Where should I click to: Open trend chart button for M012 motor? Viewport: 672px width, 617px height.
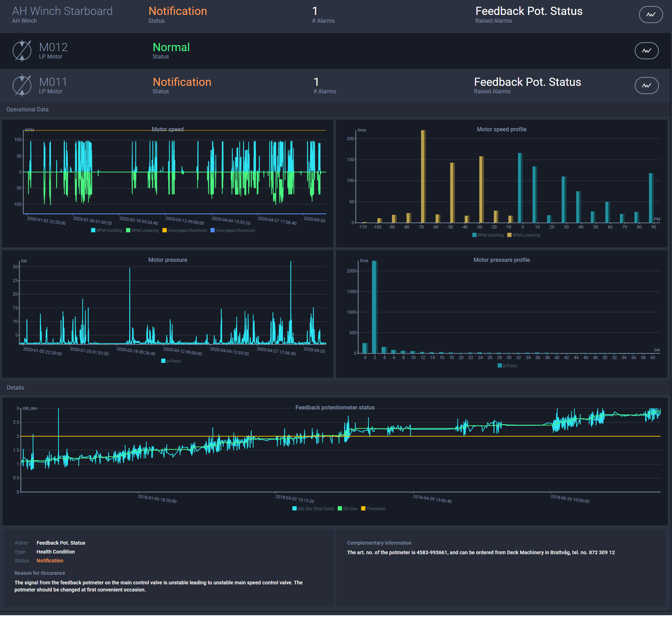[646, 51]
